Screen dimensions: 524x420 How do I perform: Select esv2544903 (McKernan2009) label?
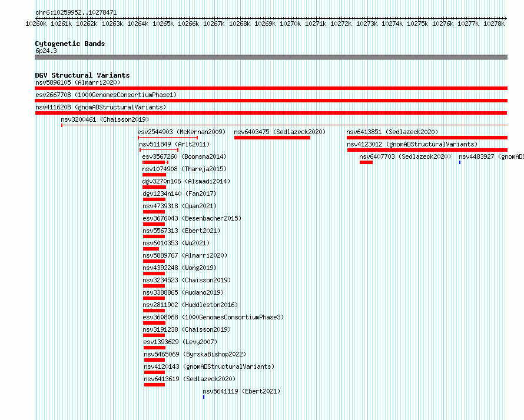tap(181, 132)
